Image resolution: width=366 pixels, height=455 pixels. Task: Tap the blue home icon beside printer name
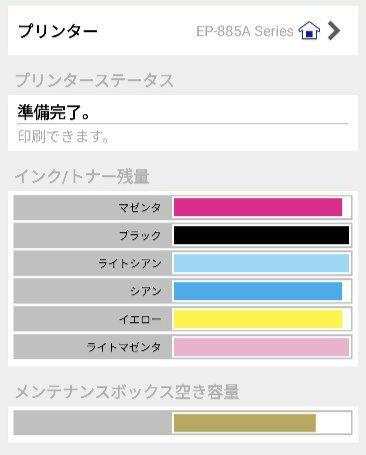tap(309, 31)
